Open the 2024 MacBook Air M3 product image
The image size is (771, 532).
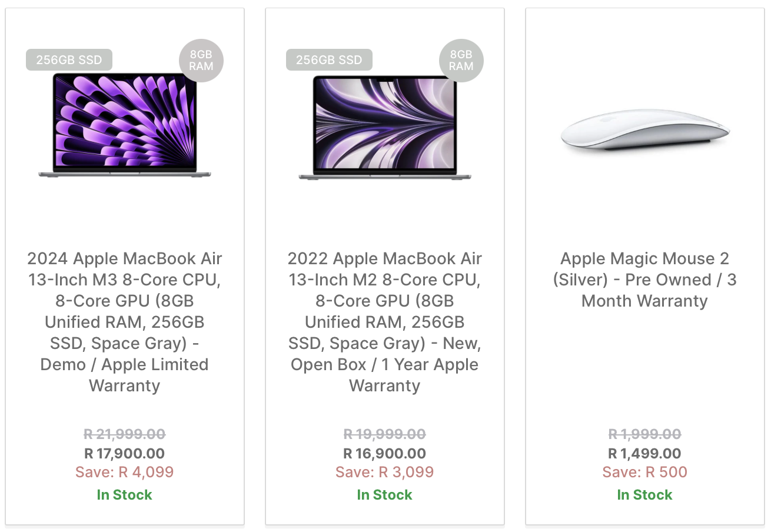(124, 125)
